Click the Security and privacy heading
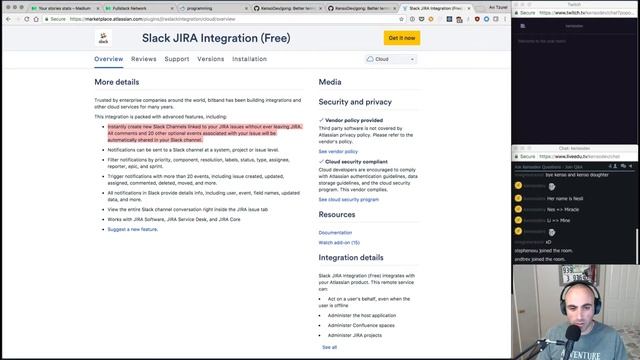This screenshot has height=360, width=640. (355, 102)
